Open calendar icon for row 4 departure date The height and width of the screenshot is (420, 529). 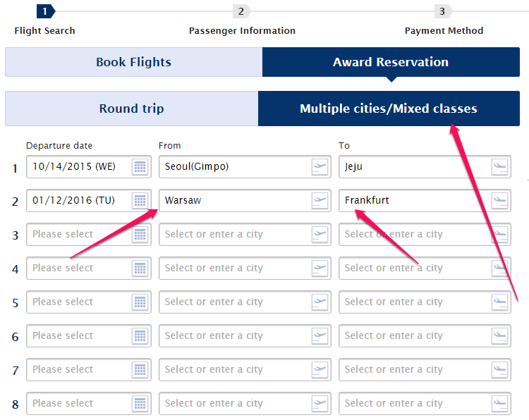coord(140,268)
